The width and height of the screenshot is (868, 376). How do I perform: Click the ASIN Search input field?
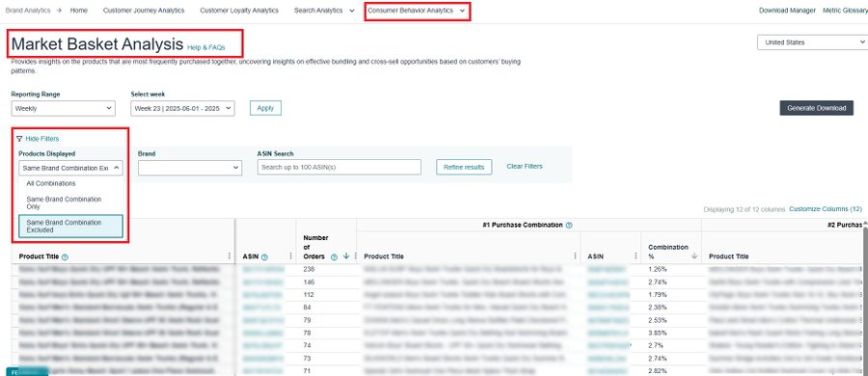pos(339,167)
